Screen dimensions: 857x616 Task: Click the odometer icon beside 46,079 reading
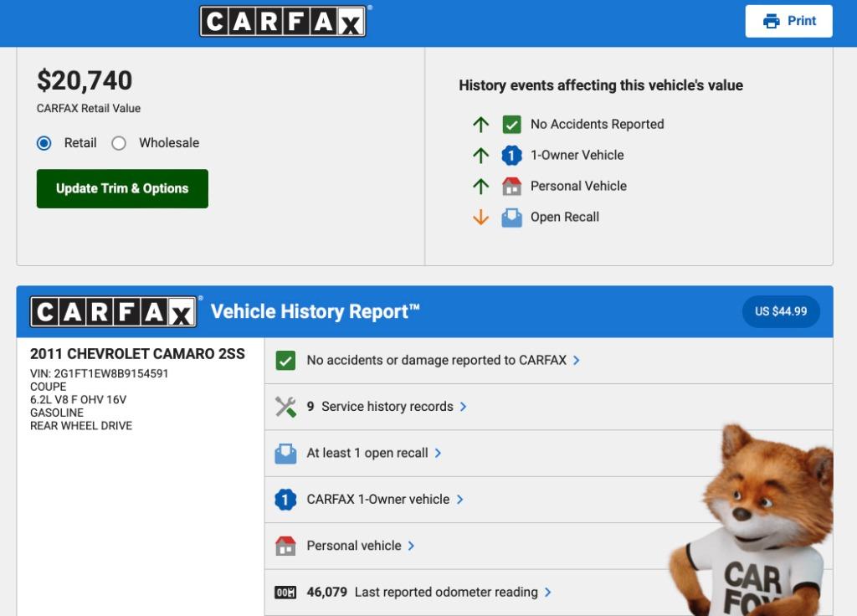(285, 593)
